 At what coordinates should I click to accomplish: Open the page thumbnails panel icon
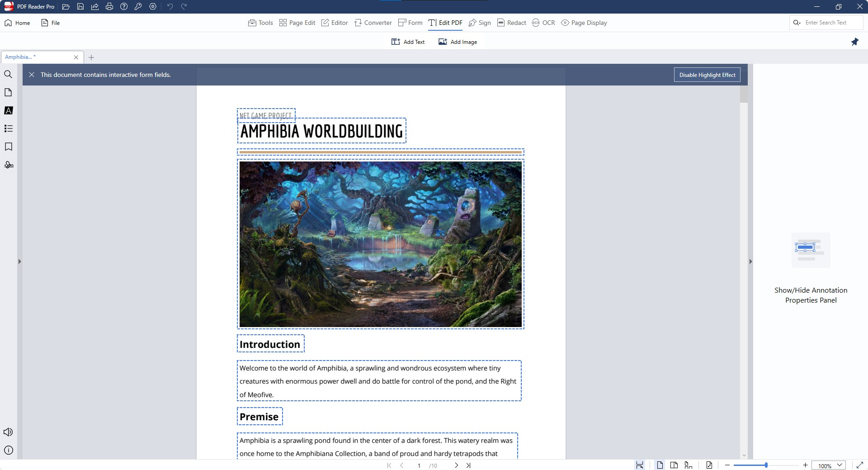8,92
